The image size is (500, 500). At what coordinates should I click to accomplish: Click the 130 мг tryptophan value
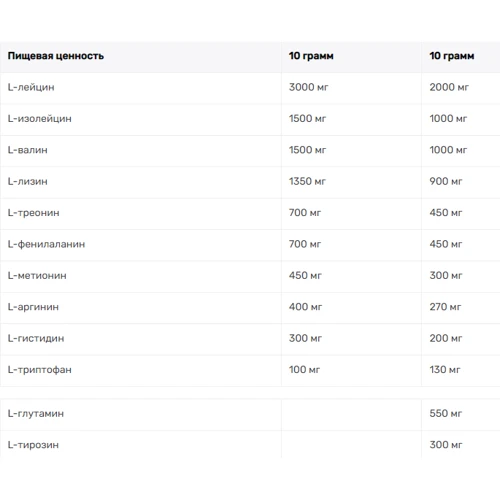point(445,370)
